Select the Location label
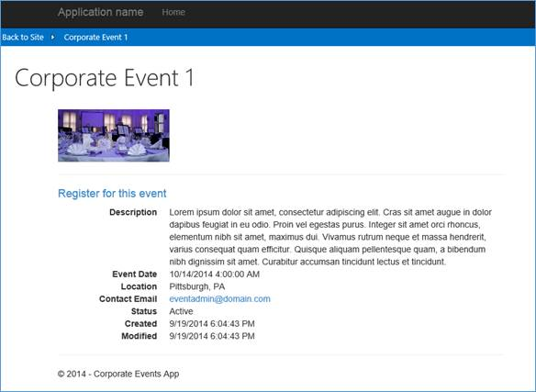 point(139,286)
